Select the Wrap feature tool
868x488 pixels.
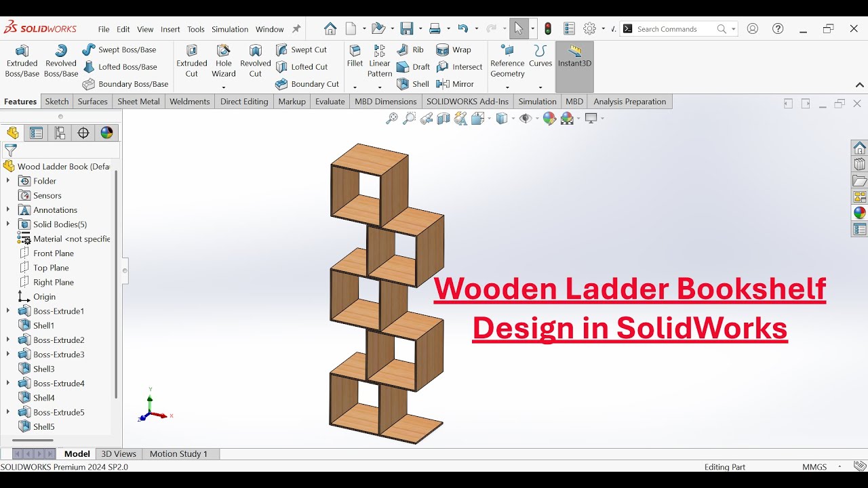[454, 49]
